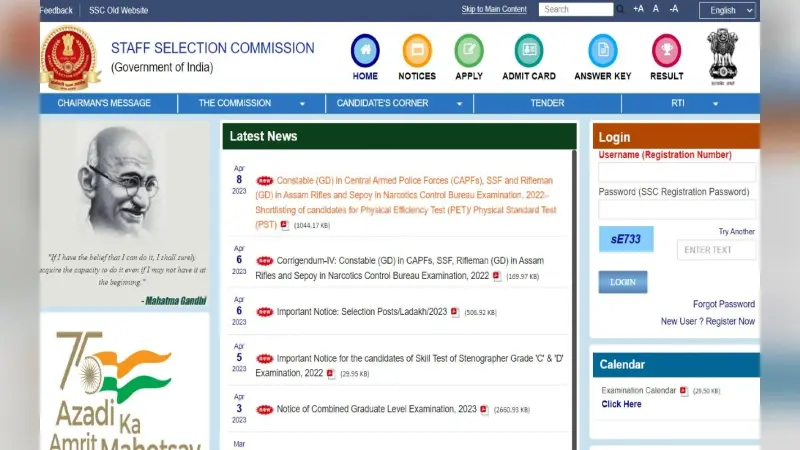Click the captcha image sE733
The width and height of the screenshot is (800, 450).
(x=626, y=239)
